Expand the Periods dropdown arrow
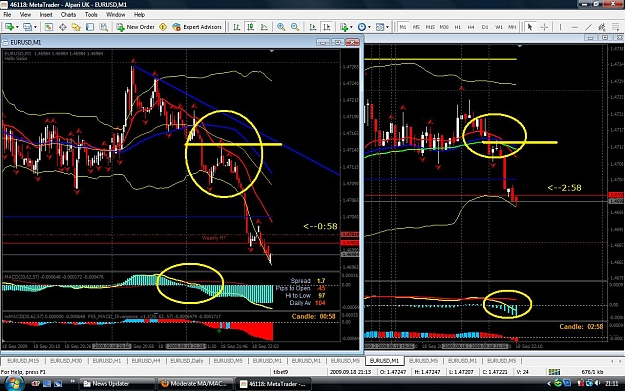 pyautogui.click(x=369, y=27)
